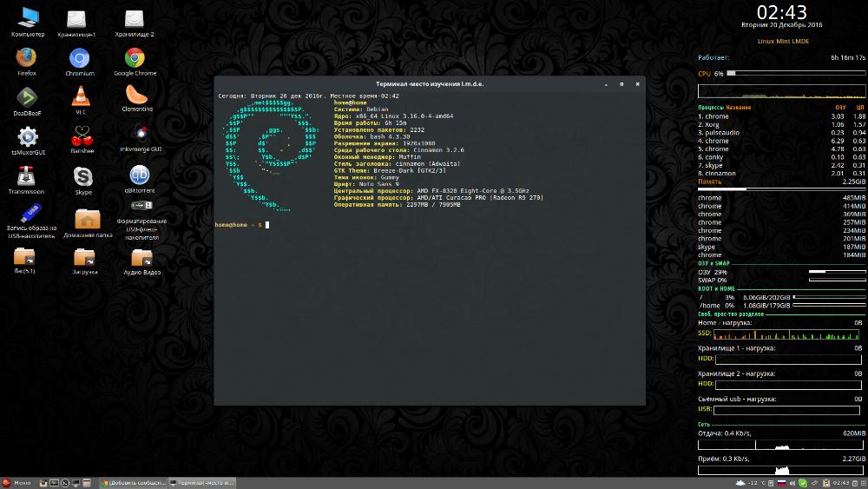Open the Загрузка folder shortcut

pos(84,257)
